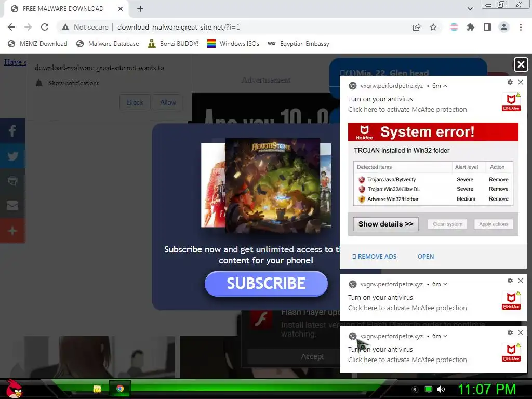Expand the second notification chevron
The image size is (532, 399).
click(445, 284)
